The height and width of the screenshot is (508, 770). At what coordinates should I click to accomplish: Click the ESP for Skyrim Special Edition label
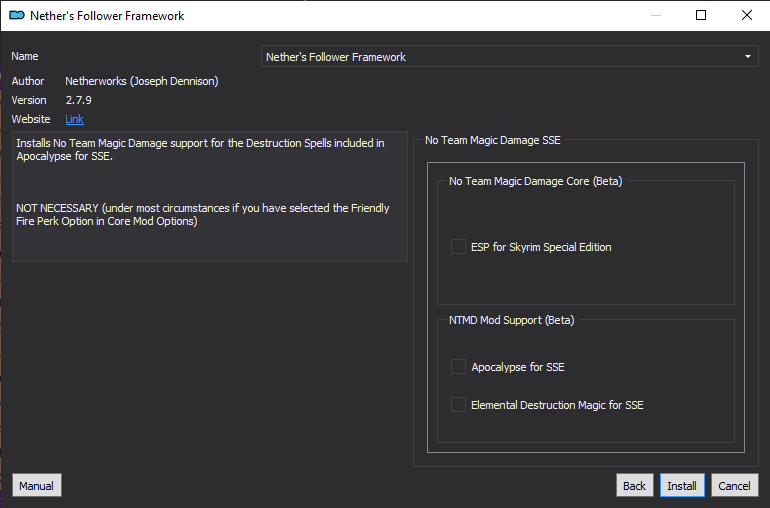(x=541, y=247)
